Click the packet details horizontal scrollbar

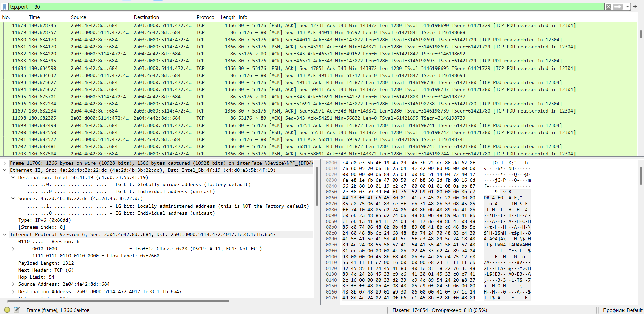click(x=118, y=301)
